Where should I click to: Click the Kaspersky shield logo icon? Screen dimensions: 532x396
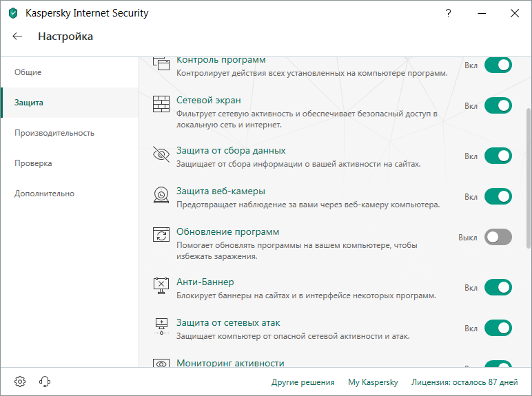click(13, 14)
